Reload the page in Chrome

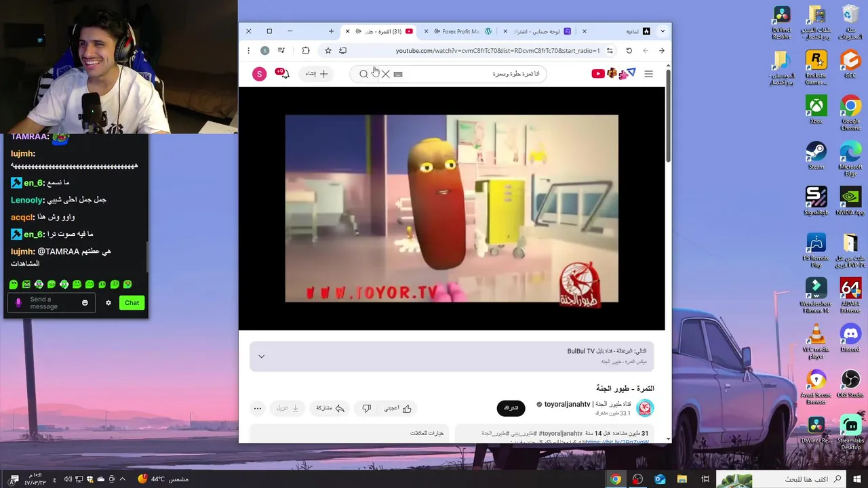(x=629, y=51)
